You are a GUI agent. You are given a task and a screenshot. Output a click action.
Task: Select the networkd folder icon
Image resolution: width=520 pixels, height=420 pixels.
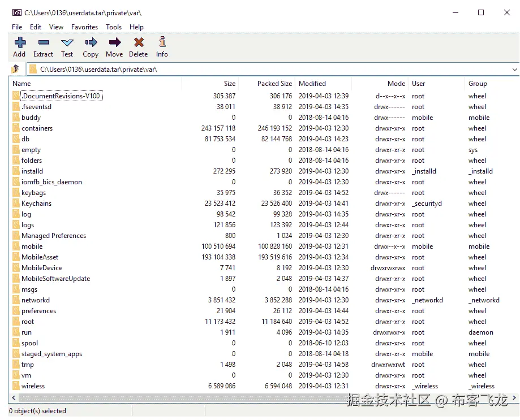tap(16, 300)
